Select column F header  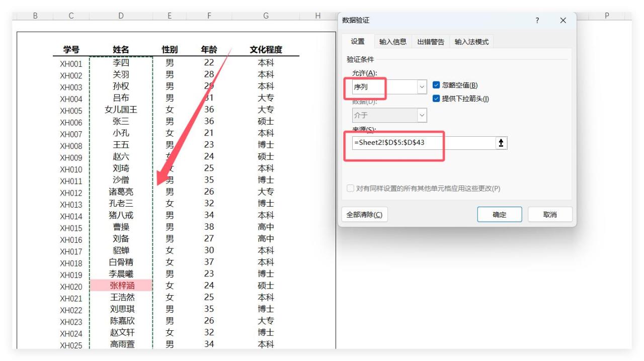[x=209, y=16]
